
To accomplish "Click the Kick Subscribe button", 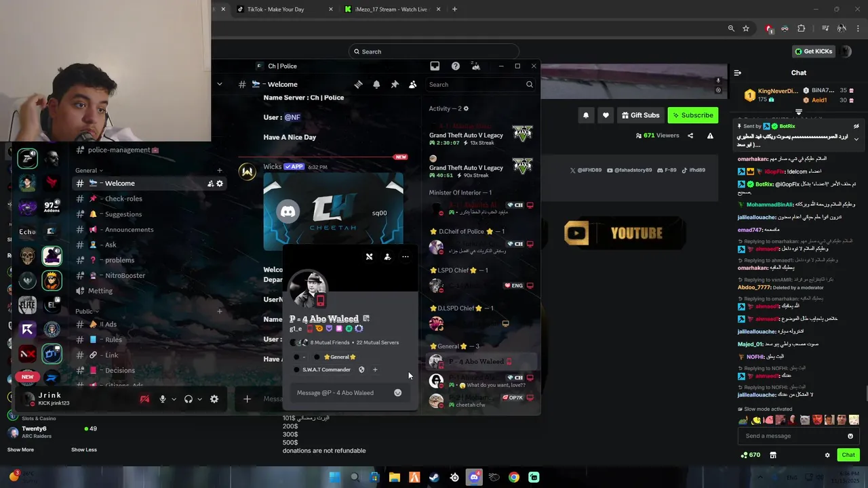I will pyautogui.click(x=693, y=115).
